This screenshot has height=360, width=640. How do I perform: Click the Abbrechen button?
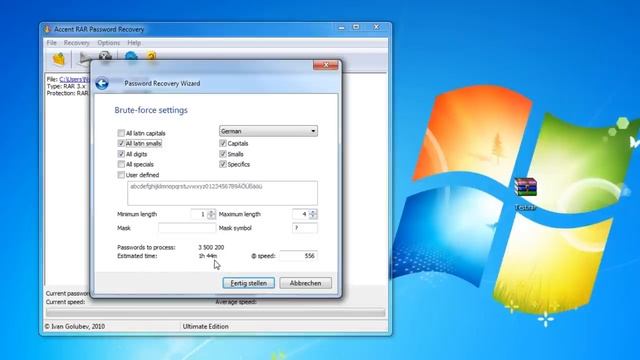point(305,283)
